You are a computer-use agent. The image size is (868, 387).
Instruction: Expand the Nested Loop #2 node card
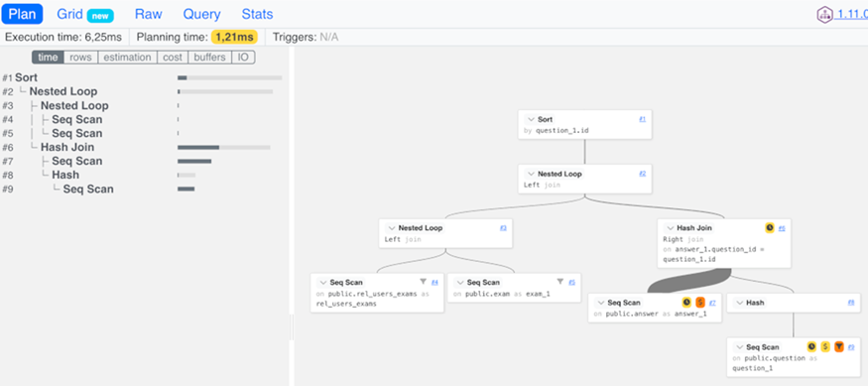point(531,174)
